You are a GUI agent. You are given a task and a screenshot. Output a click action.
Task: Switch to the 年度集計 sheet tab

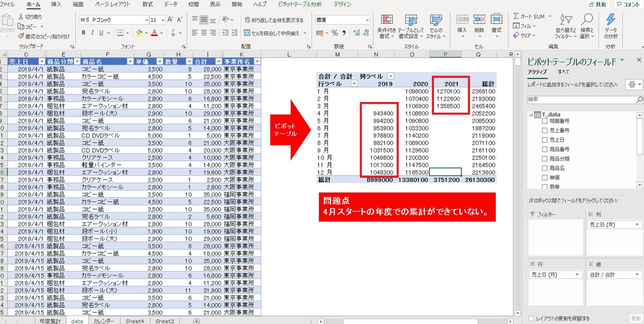[x=51, y=321]
